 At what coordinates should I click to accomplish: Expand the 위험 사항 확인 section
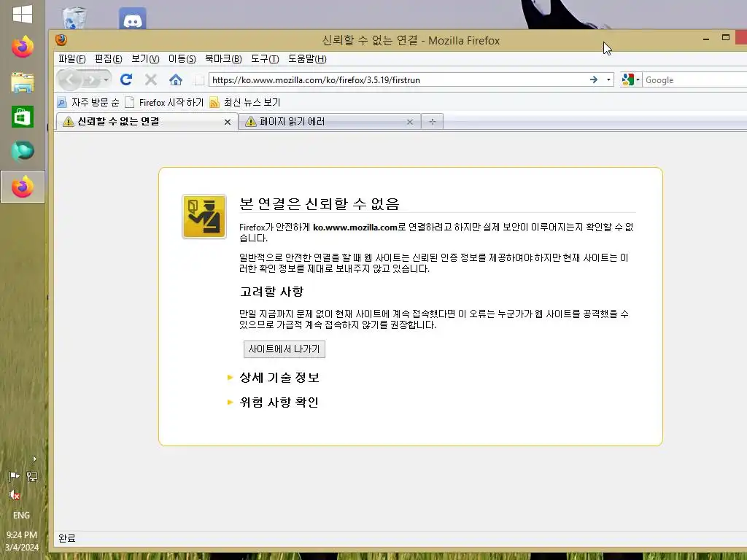click(274, 402)
